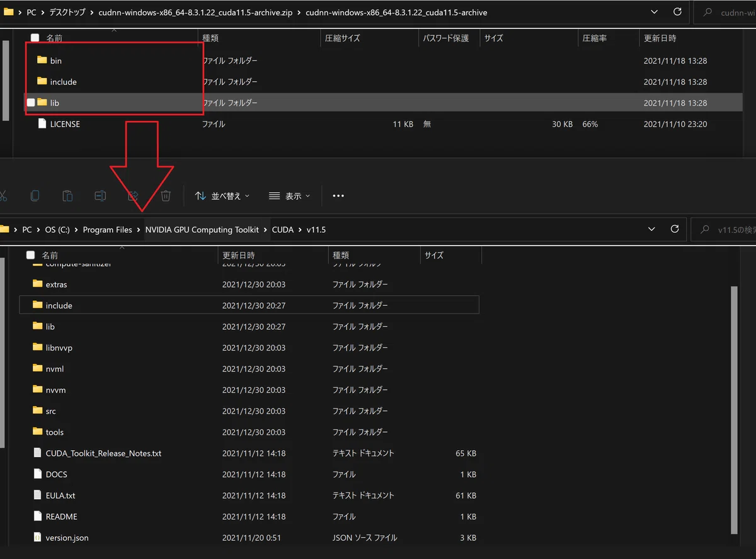Screen dimensions: 756x559
Task: Select the README file name
Action: (61, 517)
